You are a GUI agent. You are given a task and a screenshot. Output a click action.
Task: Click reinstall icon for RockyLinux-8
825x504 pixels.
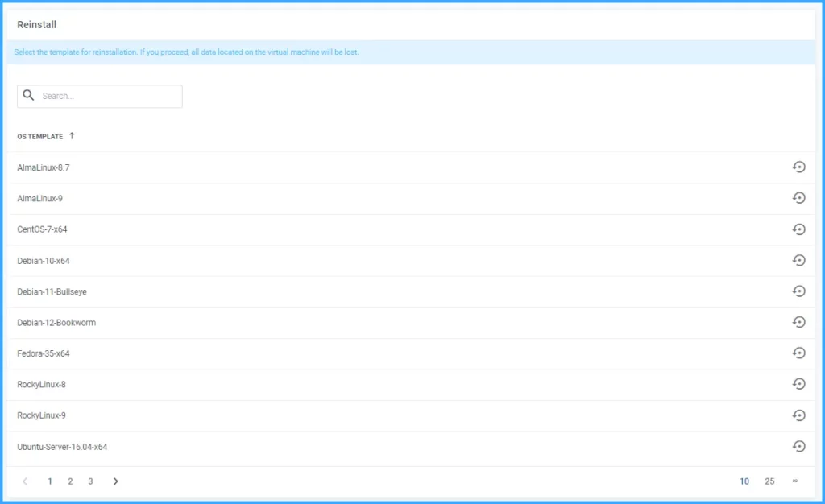[798, 384]
